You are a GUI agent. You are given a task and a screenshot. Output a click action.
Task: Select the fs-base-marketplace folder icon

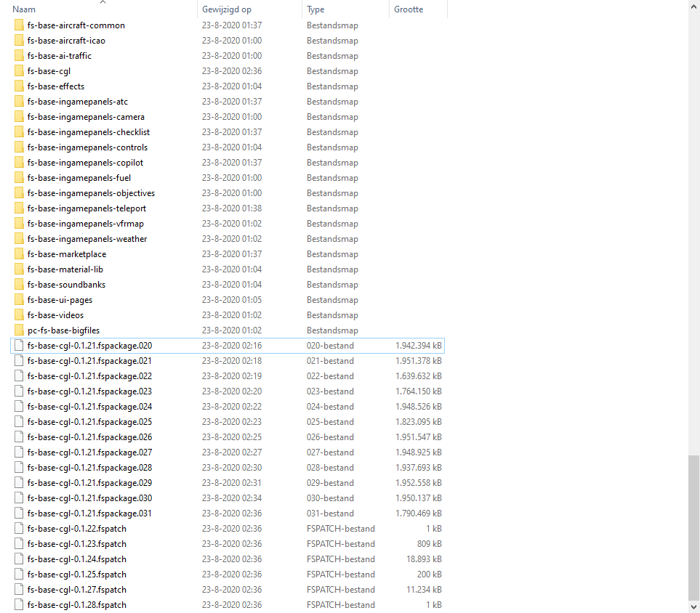pyautogui.click(x=19, y=254)
